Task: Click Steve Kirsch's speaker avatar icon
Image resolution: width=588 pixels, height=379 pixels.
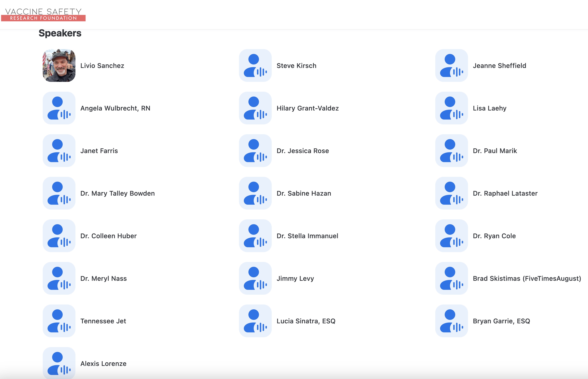Action: click(255, 65)
